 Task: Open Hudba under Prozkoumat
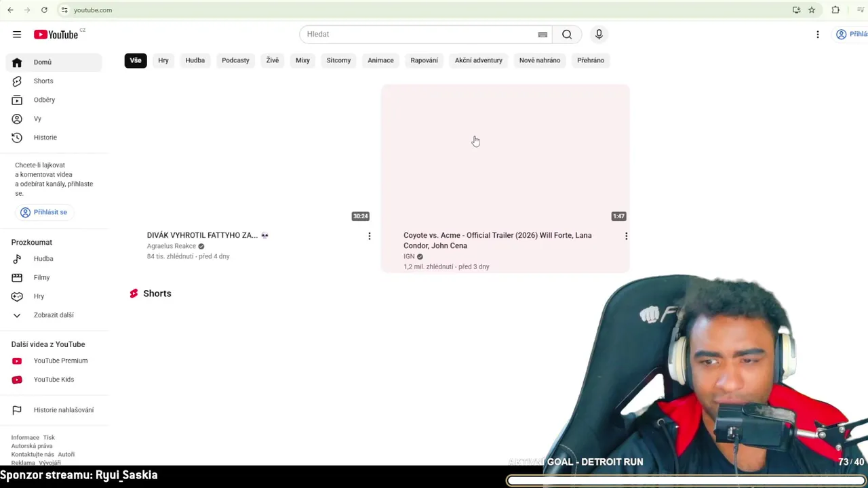[54, 259]
